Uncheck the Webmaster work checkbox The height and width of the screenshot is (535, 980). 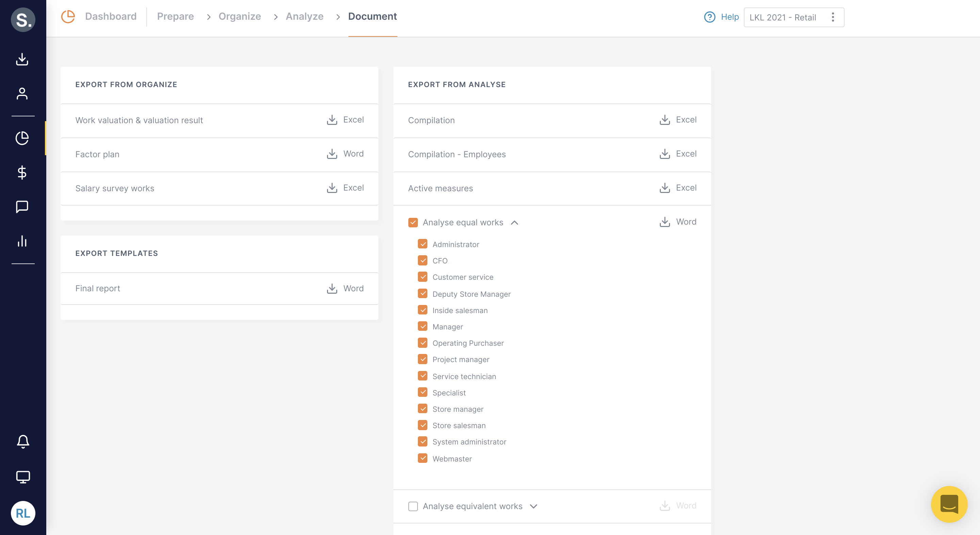coord(422,458)
